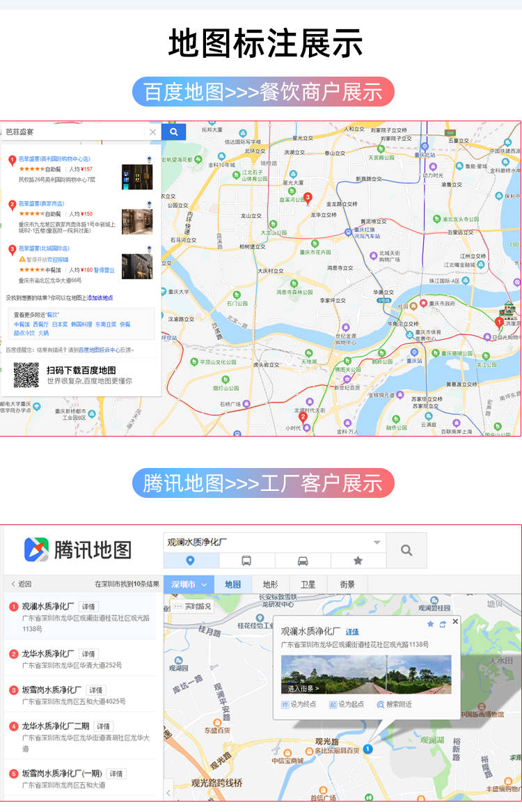This screenshot has width=522, height=812.
Task: Click 设为起点 in the popup
Action: pos(347,704)
